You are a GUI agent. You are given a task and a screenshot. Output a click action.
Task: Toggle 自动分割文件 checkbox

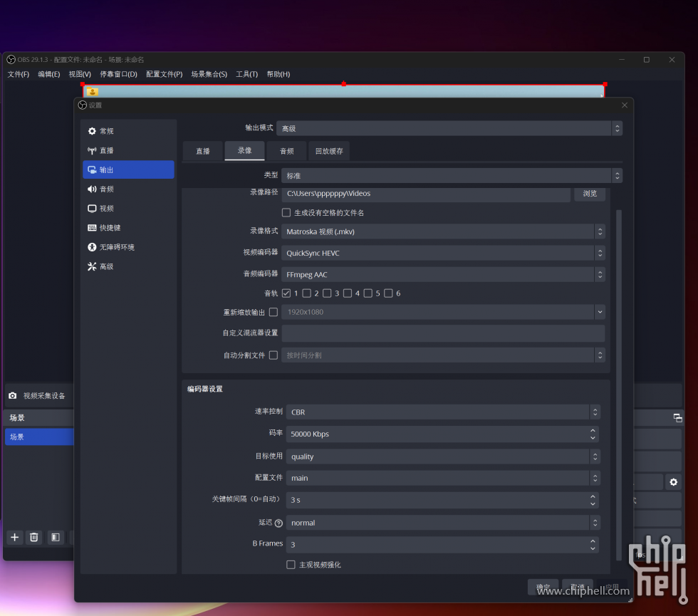pyautogui.click(x=274, y=355)
